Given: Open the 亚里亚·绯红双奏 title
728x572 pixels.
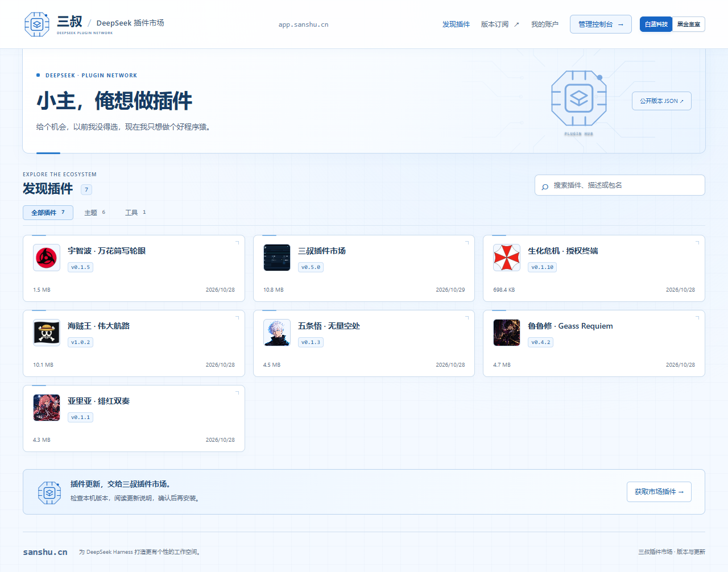Looking at the screenshot, I should 99,401.
